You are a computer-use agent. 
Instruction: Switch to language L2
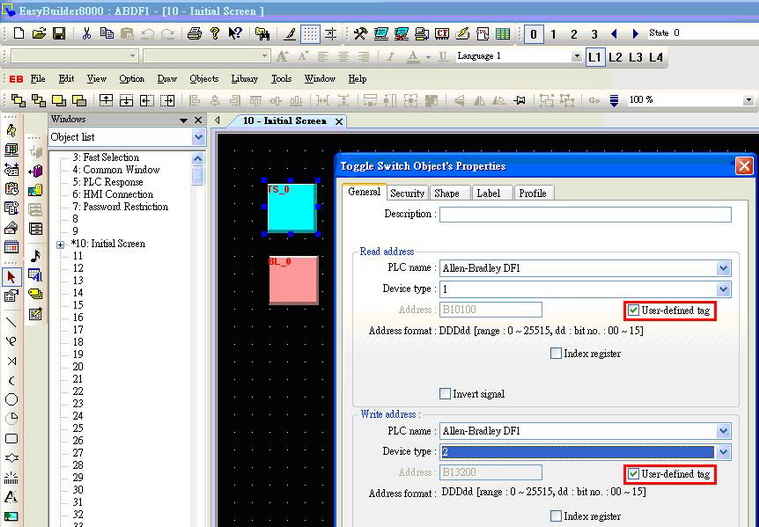click(x=615, y=58)
